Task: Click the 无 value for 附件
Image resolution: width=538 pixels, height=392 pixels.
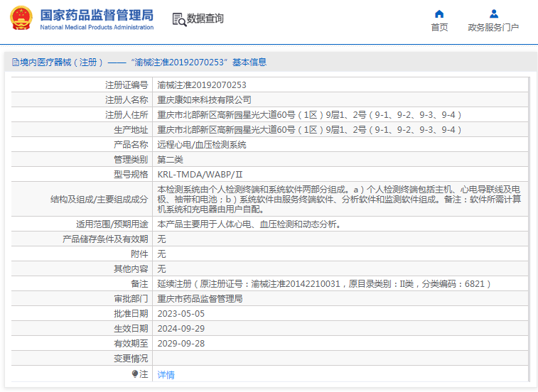Action: [x=161, y=254]
